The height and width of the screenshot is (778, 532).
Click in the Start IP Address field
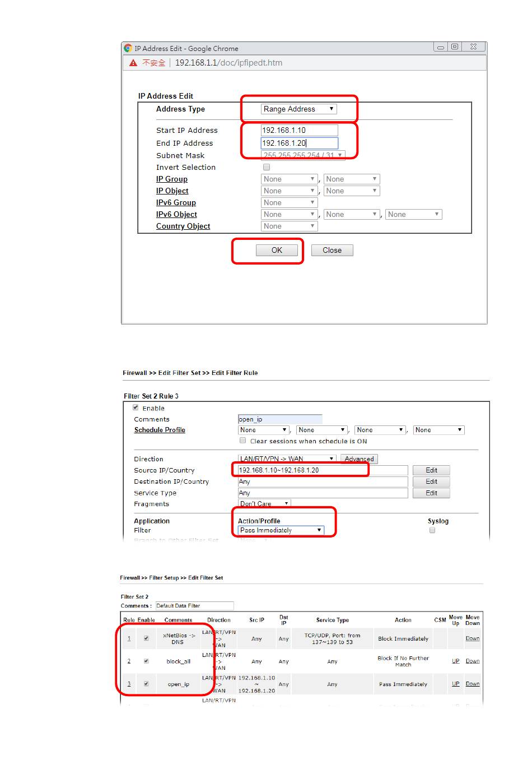click(299, 131)
